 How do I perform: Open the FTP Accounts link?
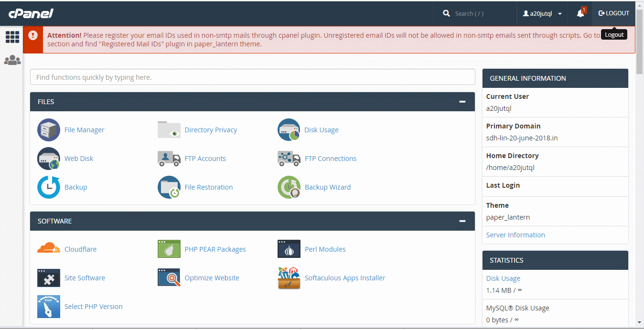pos(205,159)
